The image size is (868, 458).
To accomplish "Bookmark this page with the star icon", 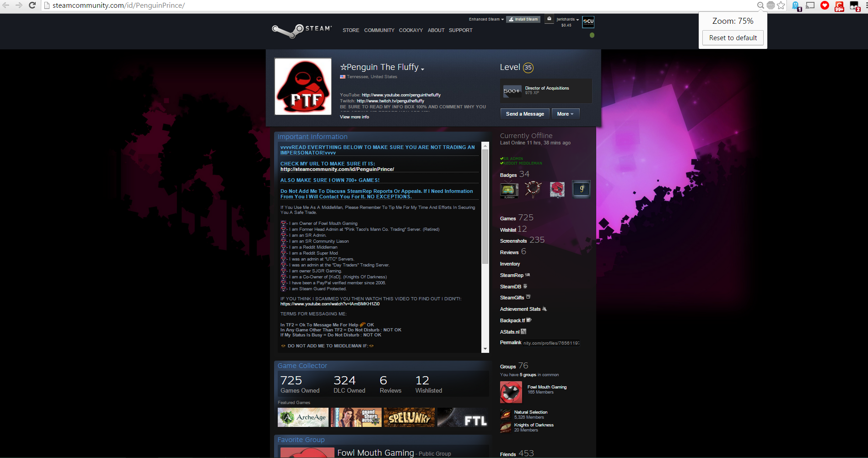I will 781,5.
